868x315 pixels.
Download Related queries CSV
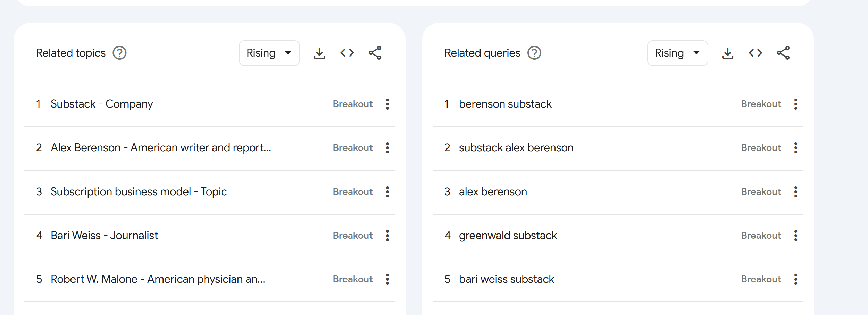click(728, 53)
